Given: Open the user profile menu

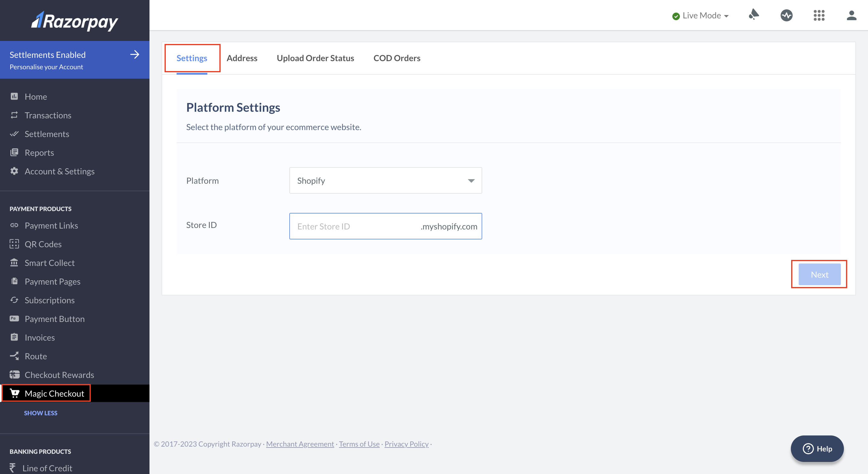Looking at the screenshot, I should pyautogui.click(x=851, y=15).
